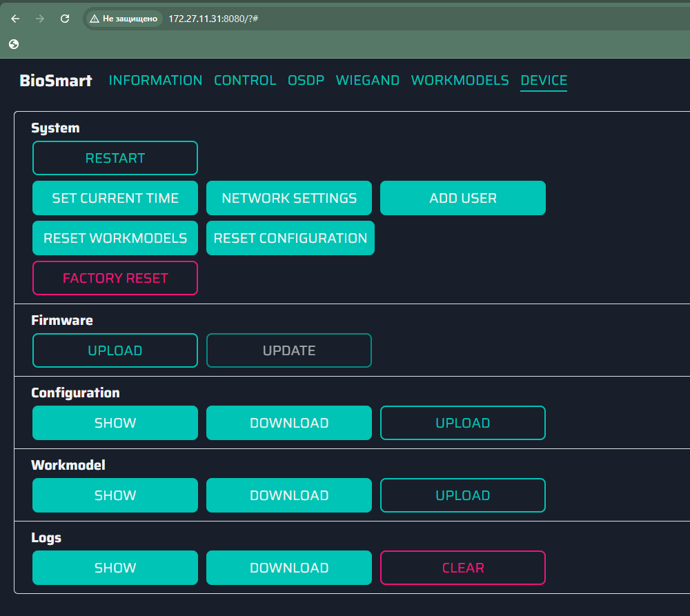Click the FACTORY RESET button
Screen dimensions: 690x616
click(x=115, y=278)
